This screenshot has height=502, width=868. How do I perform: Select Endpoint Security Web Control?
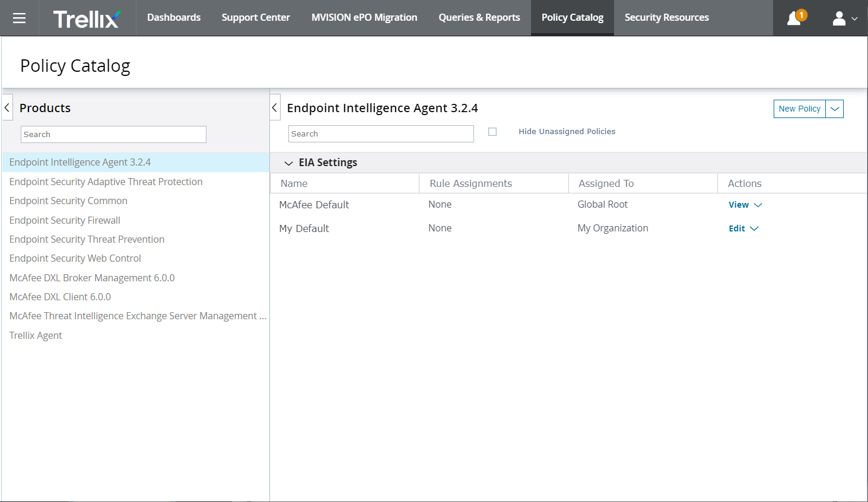[x=136, y=258]
